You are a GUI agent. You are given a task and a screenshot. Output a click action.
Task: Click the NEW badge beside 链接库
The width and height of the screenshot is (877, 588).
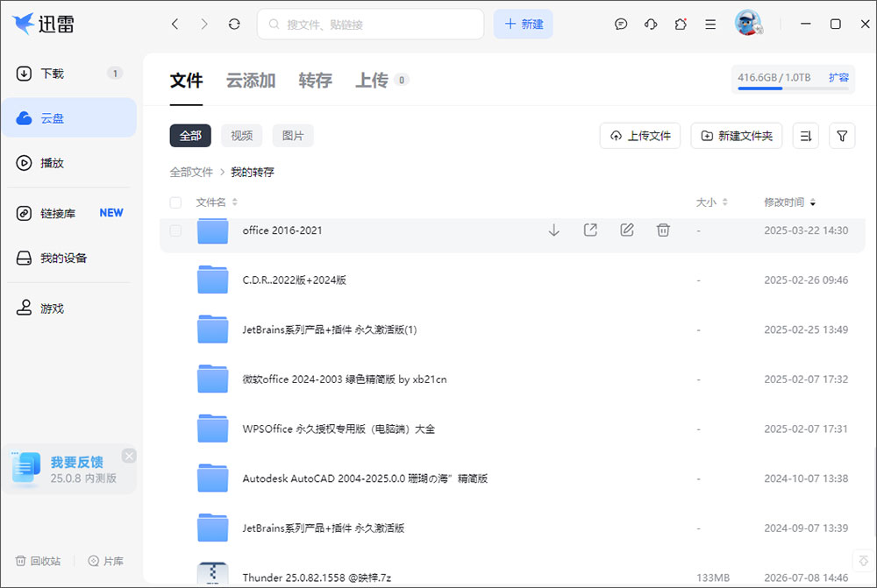(111, 213)
